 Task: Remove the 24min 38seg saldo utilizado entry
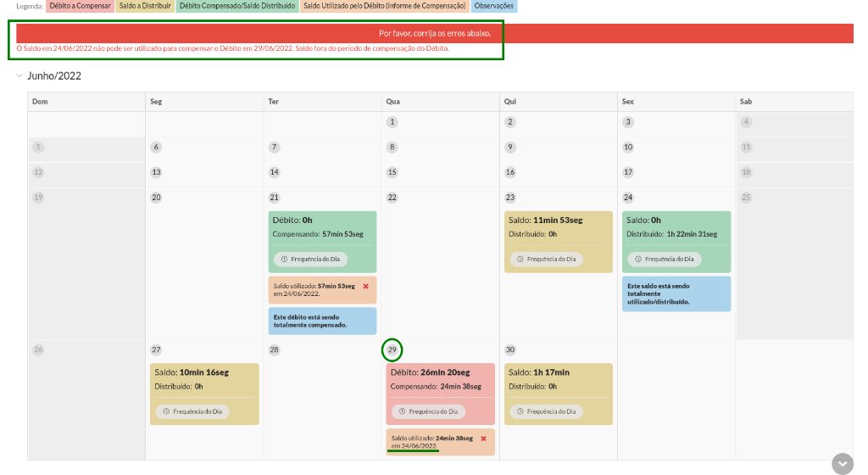(483, 439)
